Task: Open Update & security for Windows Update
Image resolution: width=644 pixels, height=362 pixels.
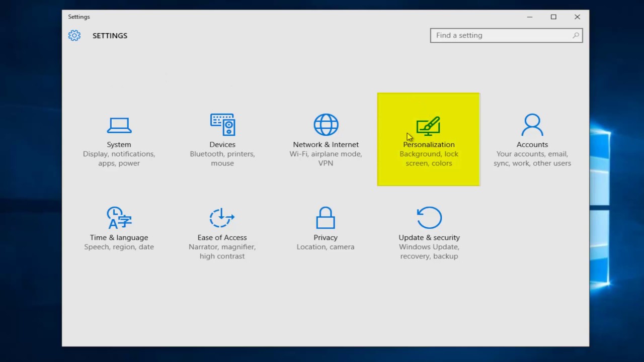Action: tap(429, 237)
